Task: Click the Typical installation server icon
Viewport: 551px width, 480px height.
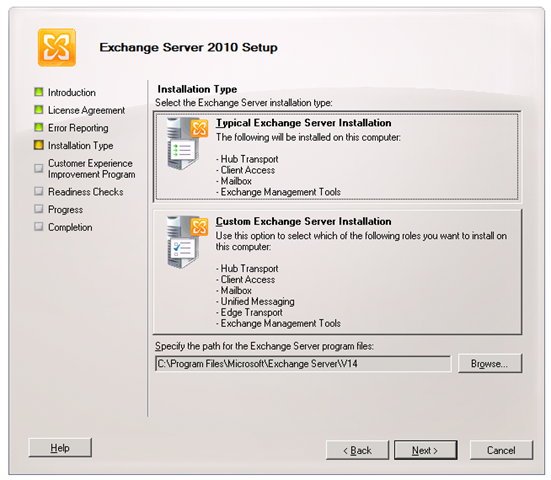Action: pos(187,144)
